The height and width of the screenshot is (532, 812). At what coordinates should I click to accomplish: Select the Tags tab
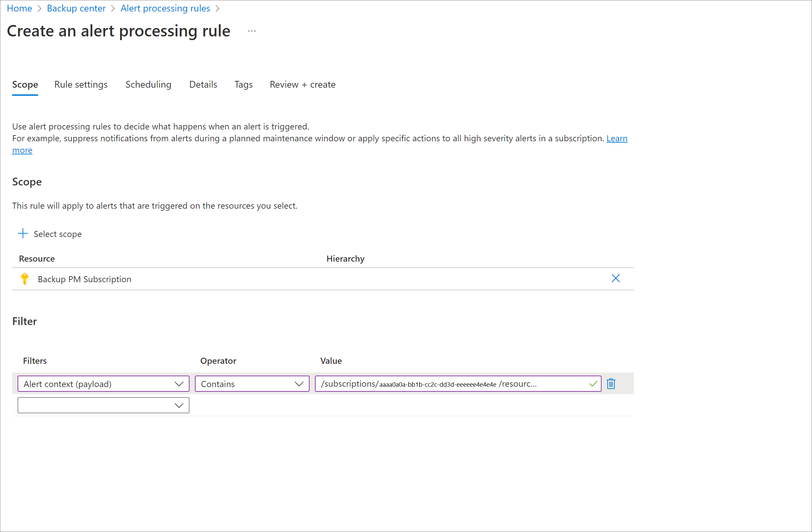[243, 84]
